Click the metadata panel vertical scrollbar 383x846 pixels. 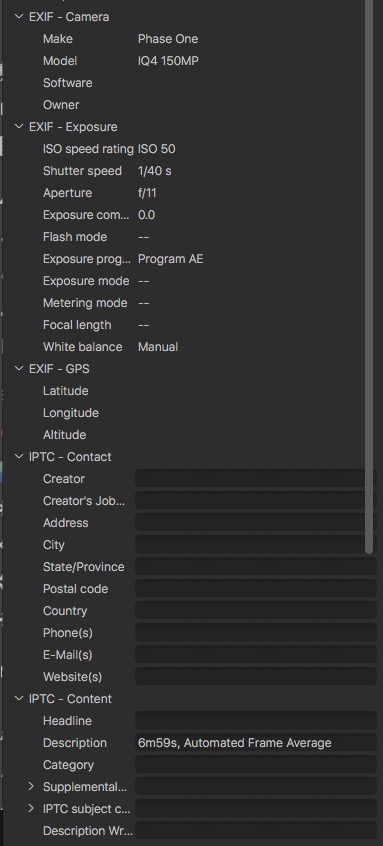click(x=369, y=275)
